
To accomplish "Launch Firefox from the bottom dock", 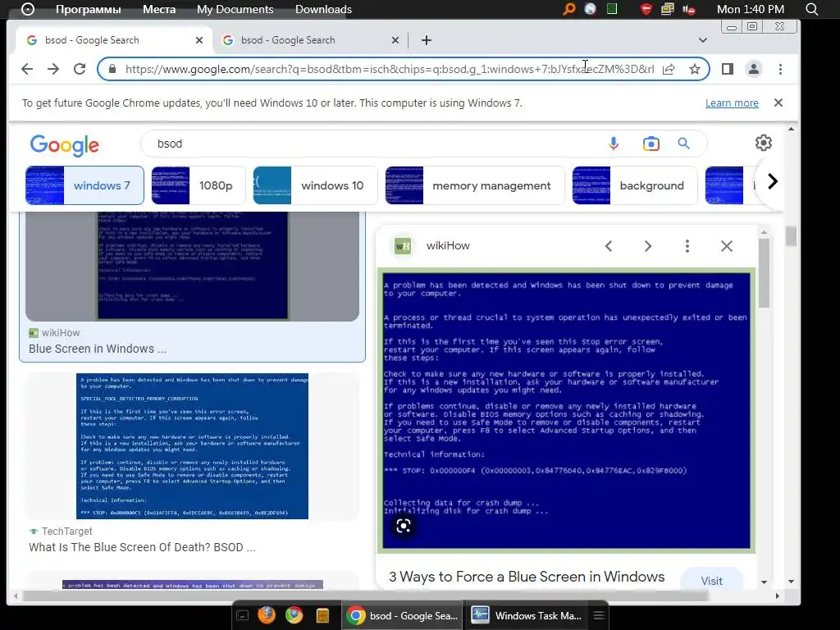I will [267, 615].
